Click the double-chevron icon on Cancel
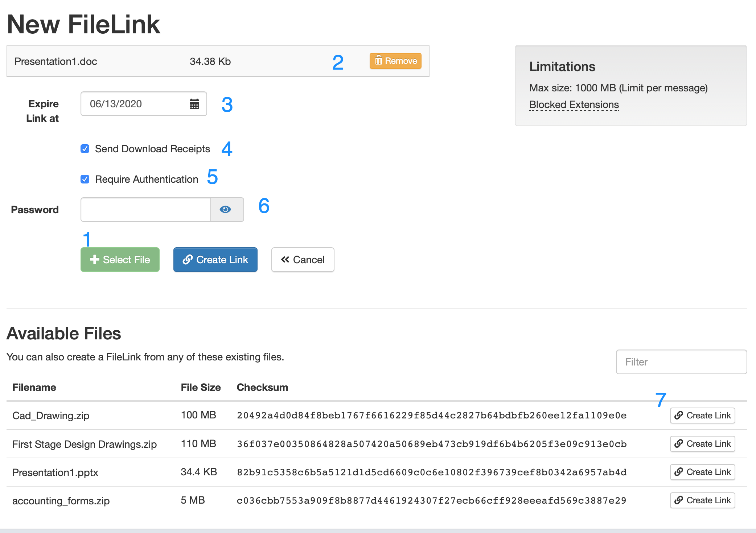 pos(285,260)
